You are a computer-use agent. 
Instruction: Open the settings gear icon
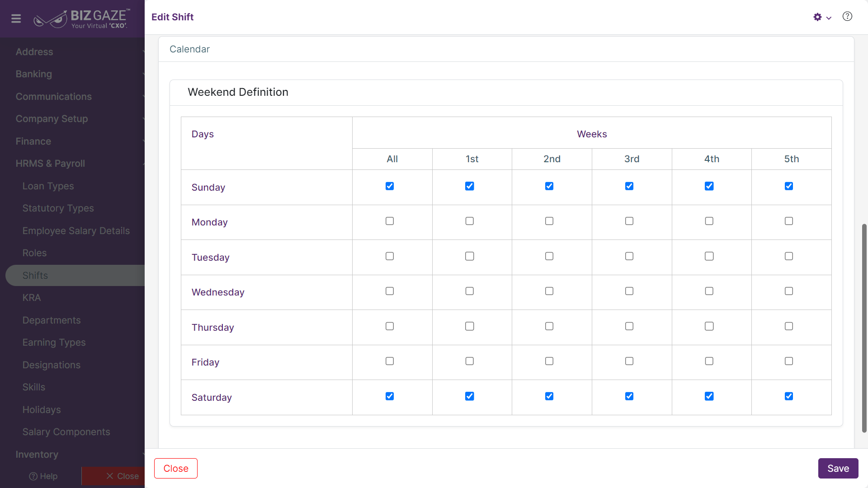coord(817,17)
